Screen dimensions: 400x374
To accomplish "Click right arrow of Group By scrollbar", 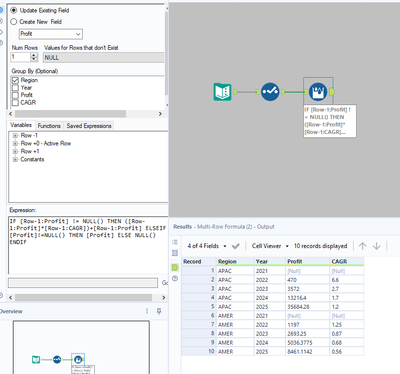I will click(160, 114).
